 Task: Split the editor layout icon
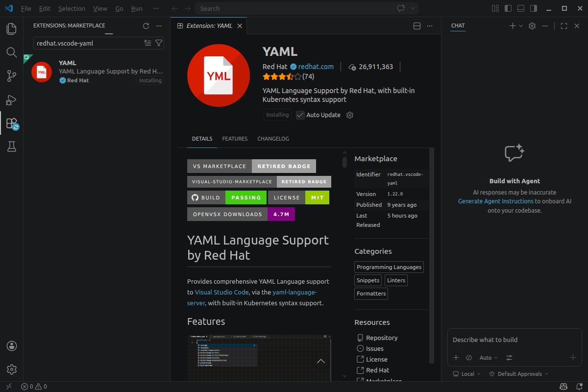click(x=417, y=26)
